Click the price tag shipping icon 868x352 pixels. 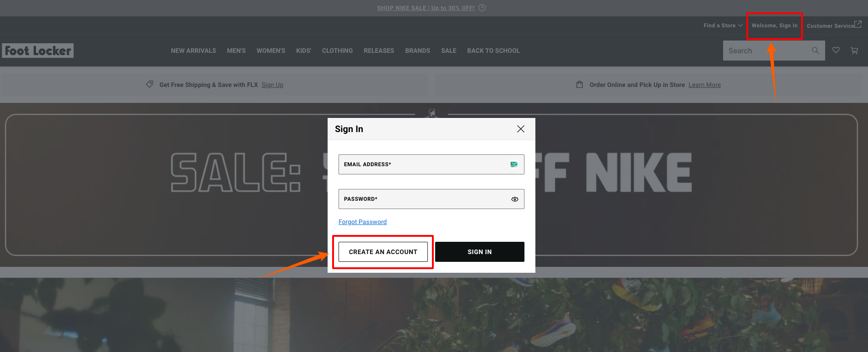(149, 84)
